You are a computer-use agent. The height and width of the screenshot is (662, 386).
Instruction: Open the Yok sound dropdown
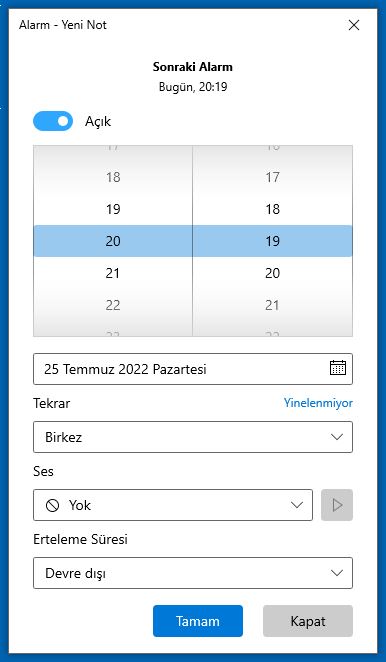pyautogui.click(x=173, y=505)
